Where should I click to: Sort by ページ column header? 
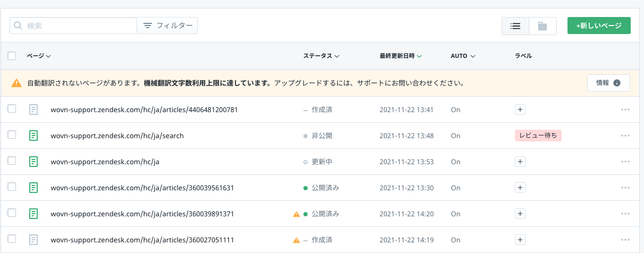coord(39,56)
